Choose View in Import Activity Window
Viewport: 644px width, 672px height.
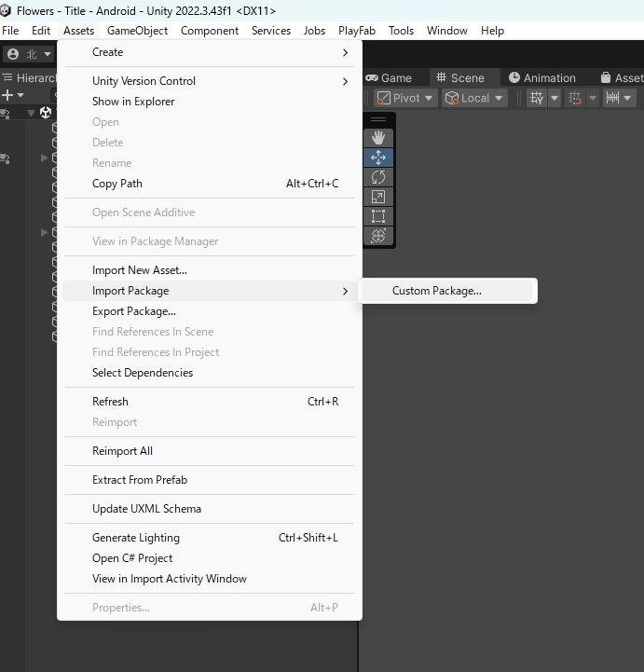pyautogui.click(x=209, y=579)
